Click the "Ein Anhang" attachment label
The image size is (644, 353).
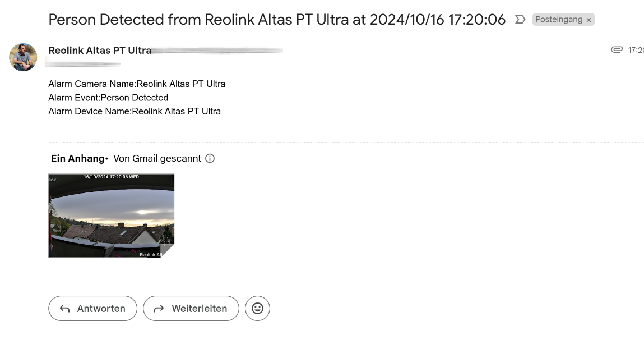click(78, 158)
